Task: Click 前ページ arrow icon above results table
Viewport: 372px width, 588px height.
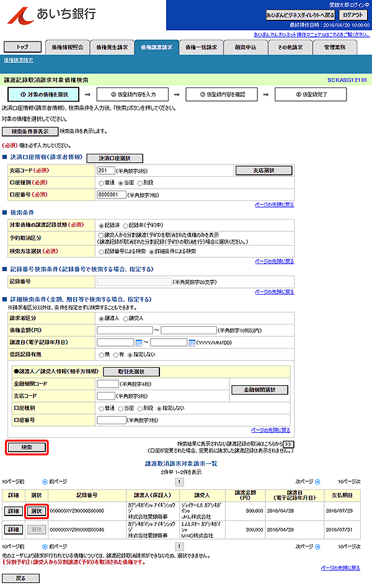Action: (x=45, y=481)
